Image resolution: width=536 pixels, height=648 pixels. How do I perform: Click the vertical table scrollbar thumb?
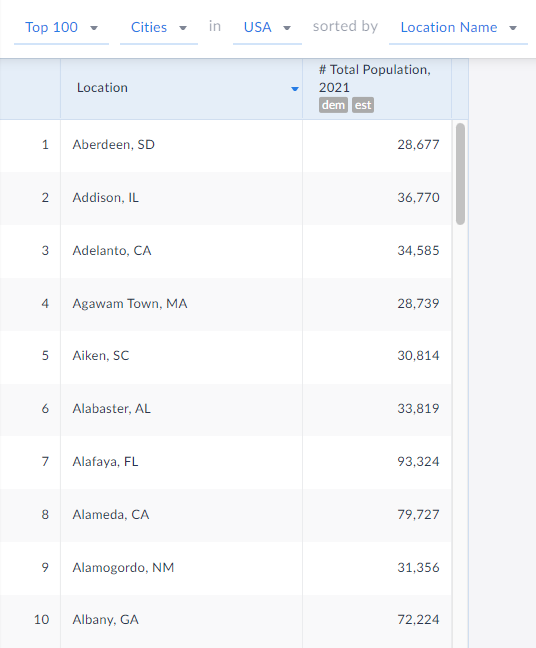tap(460, 174)
